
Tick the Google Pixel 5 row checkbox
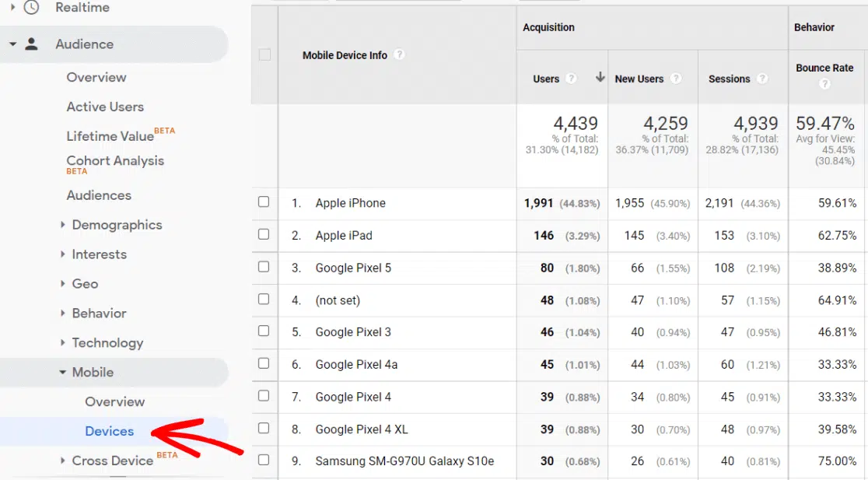[264, 267]
